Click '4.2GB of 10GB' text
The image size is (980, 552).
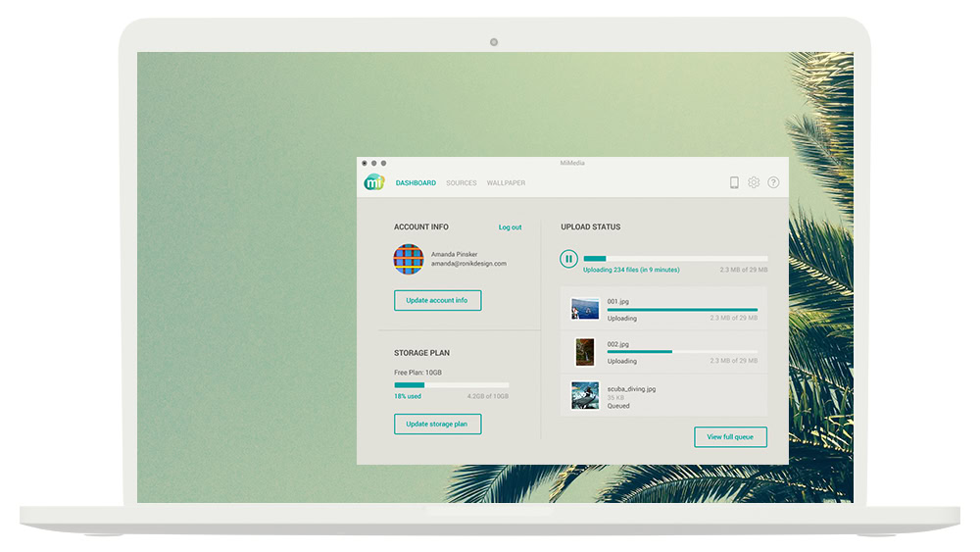pos(487,396)
